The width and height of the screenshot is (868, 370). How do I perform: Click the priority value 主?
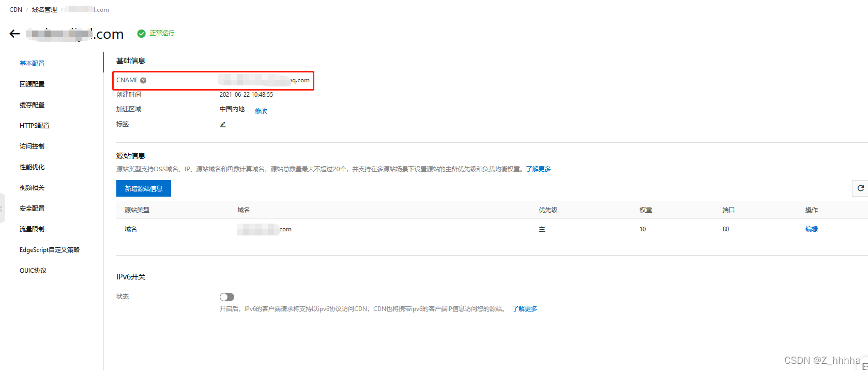coord(542,229)
